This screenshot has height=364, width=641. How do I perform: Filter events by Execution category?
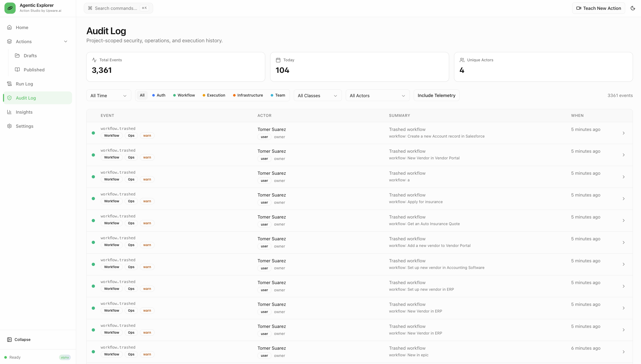(214, 95)
